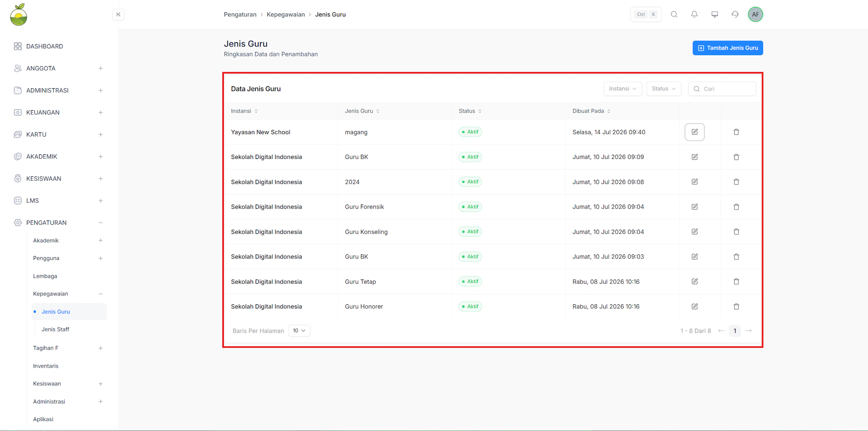Open notifications via the bell icon
This screenshot has width=868, height=431.
click(694, 14)
